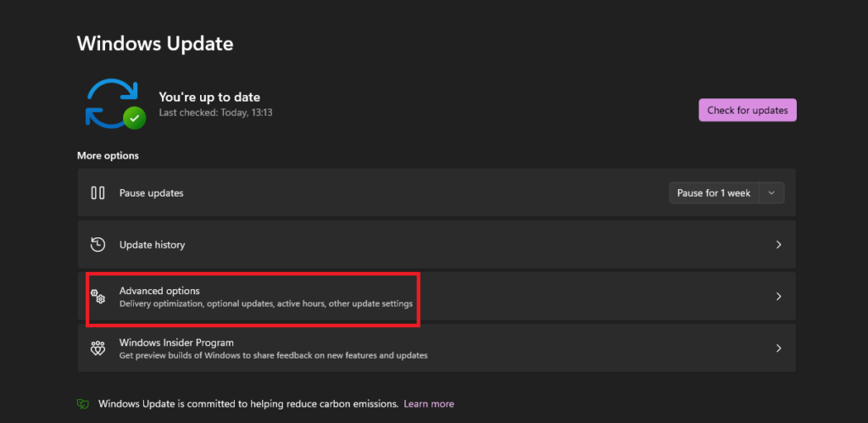Click the Windows Update page heading
The width and height of the screenshot is (868, 423).
tap(155, 43)
